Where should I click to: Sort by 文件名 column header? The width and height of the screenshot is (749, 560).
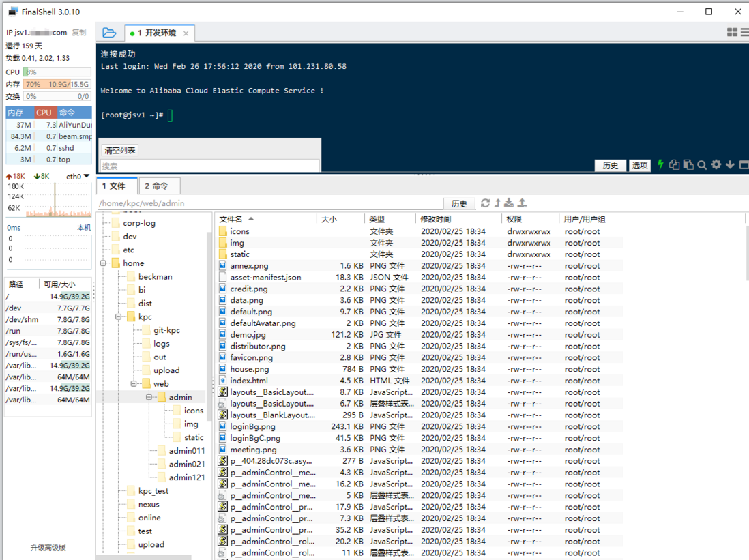click(x=267, y=219)
